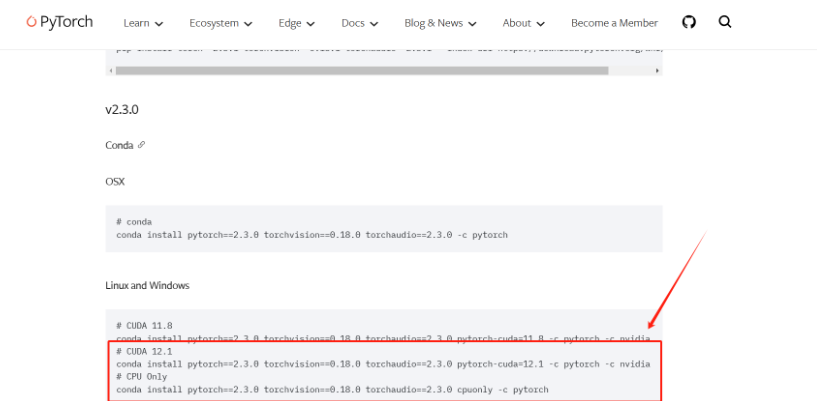817x401 pixels.
Task: Click the Linux and Windows label
Action: [x=147, y=285]
